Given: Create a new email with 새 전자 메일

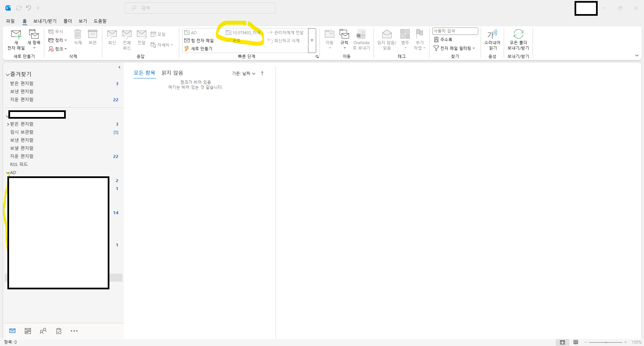Looking at the screenshot, I should pos(16,40).
